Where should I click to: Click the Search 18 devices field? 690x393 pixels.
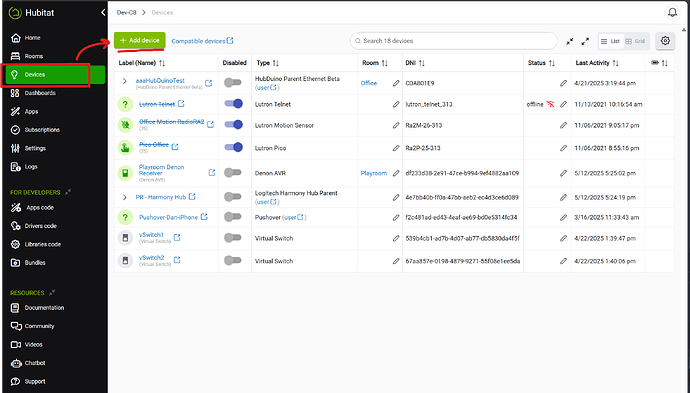pos(454,41)
